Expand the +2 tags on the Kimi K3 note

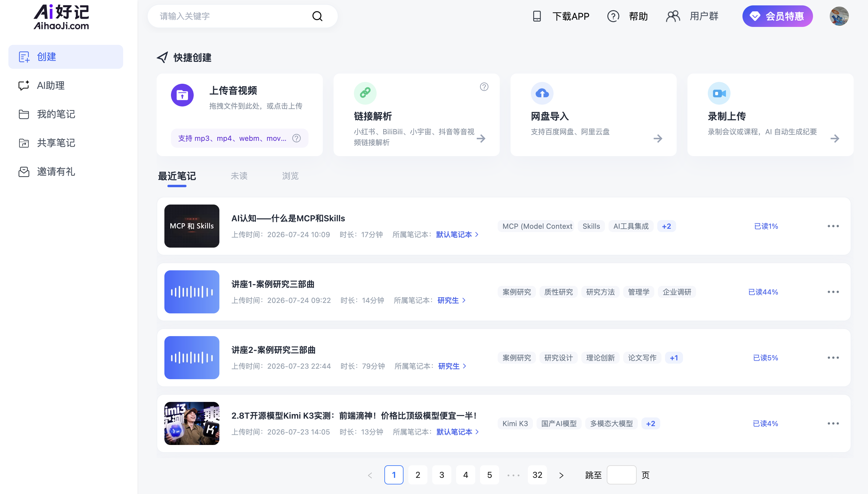tap(650, 424)
